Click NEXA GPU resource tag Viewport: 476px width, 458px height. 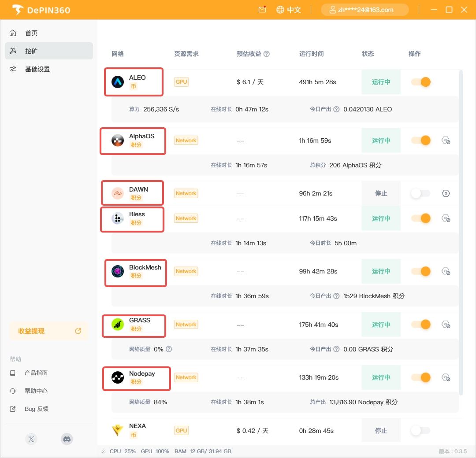tap(181, 430)
